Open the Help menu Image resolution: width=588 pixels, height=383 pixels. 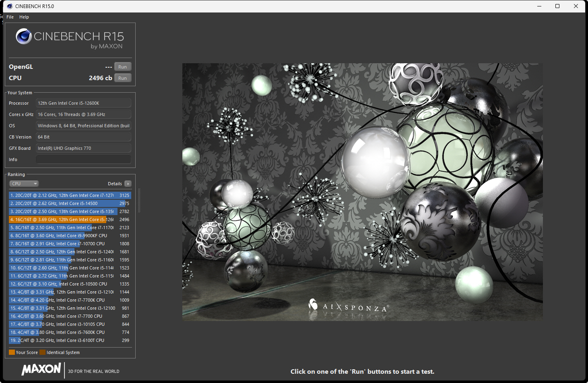[24, 17]
